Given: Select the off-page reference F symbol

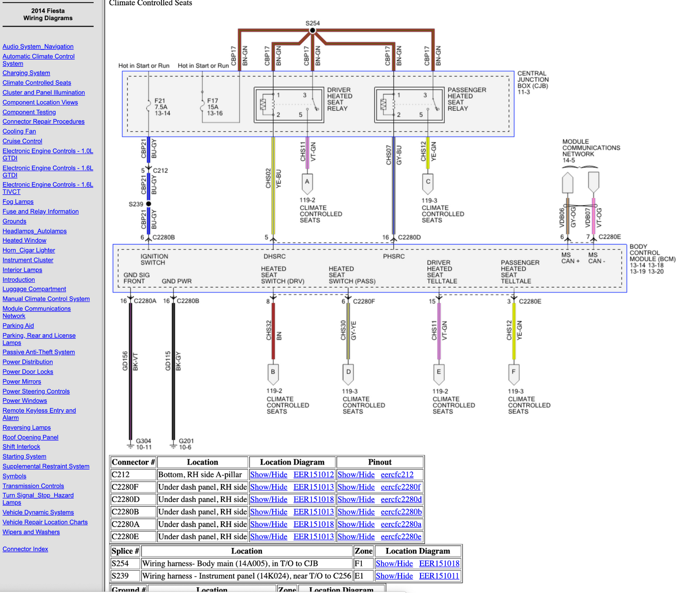Looking at the screenshot, I should click(513, 373).
